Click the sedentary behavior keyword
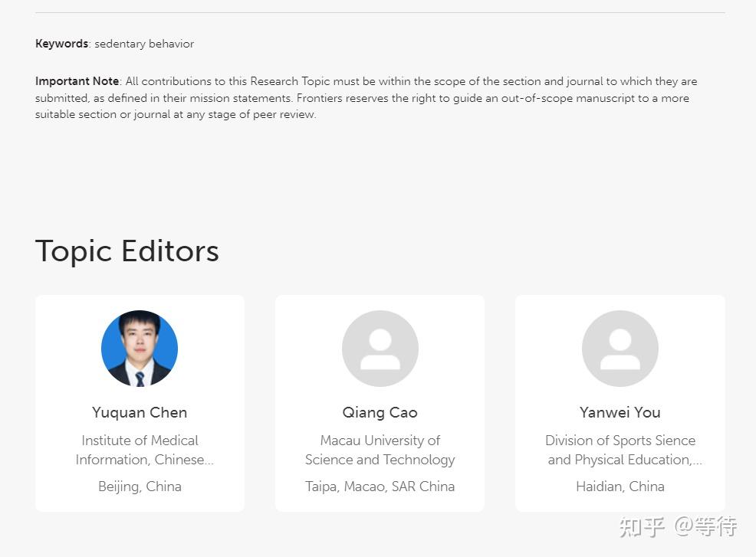 click(x=143, y=44)
